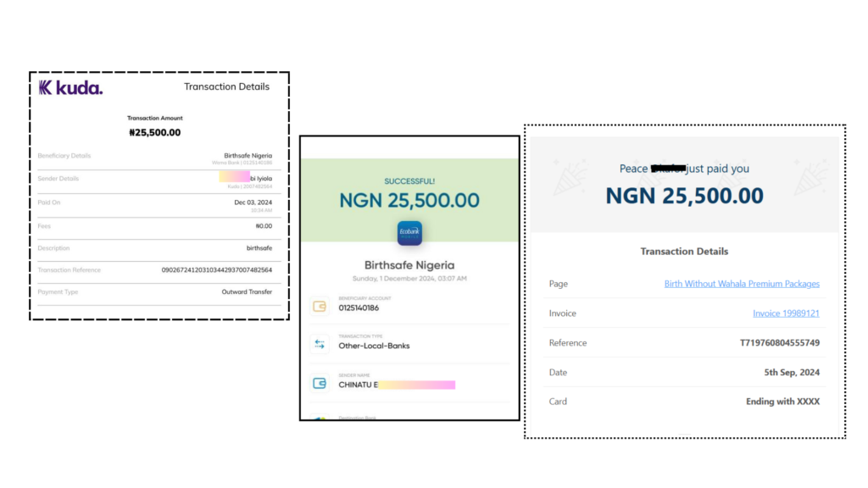
Task: Click beneficiary account number 0125140186
Action: coord(360,308)
